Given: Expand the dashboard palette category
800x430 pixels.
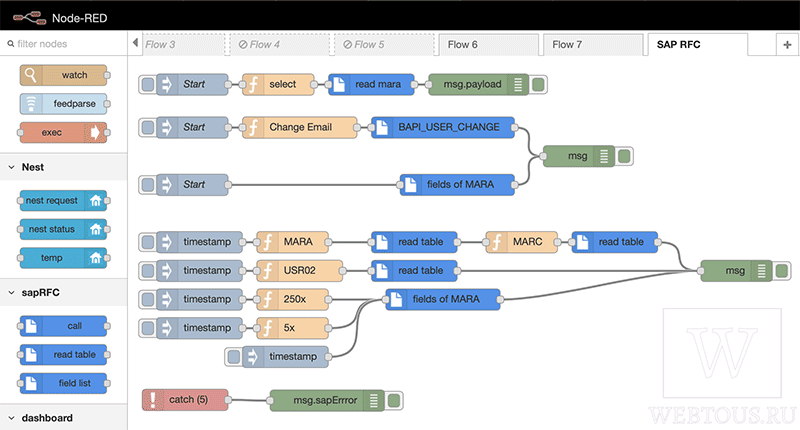Looking at the screenshot, I should coord(12,418).
